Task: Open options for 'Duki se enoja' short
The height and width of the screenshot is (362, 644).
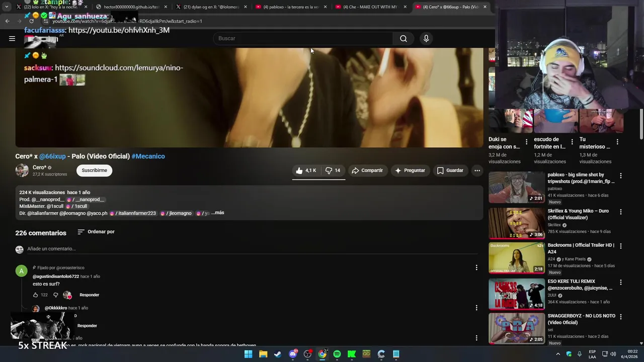Action: [527, 142]
